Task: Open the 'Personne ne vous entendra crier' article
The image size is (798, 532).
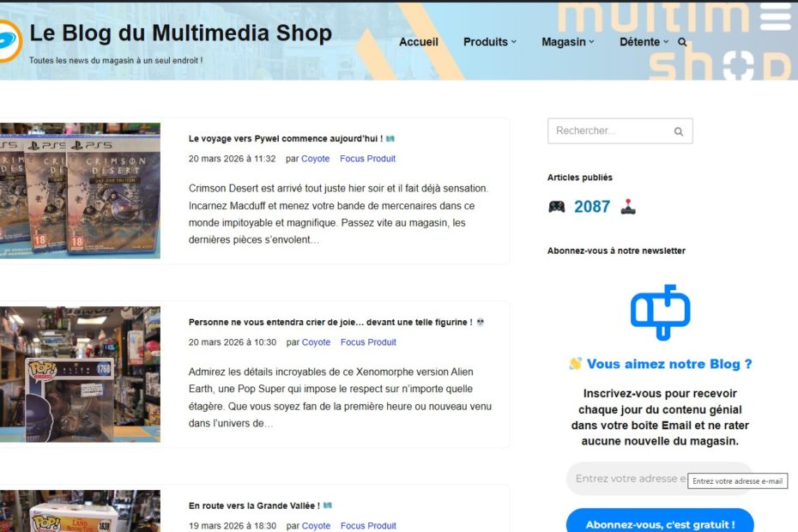Action: (330, 323)
